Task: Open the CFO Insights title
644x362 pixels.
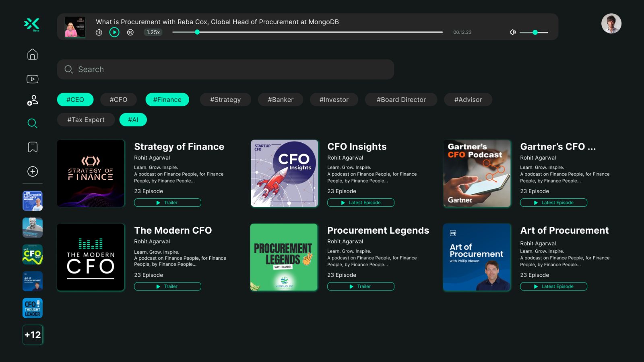Action: click(357, 147)
